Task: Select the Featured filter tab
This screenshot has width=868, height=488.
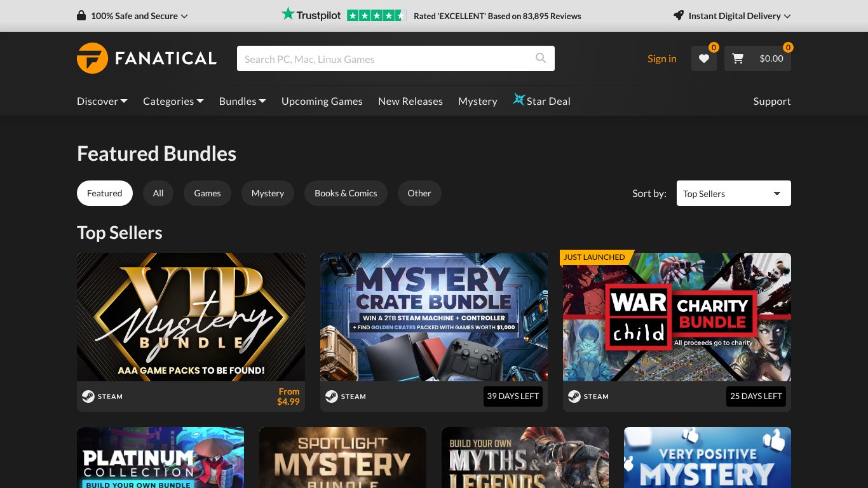Action: [x=105, y=193]
